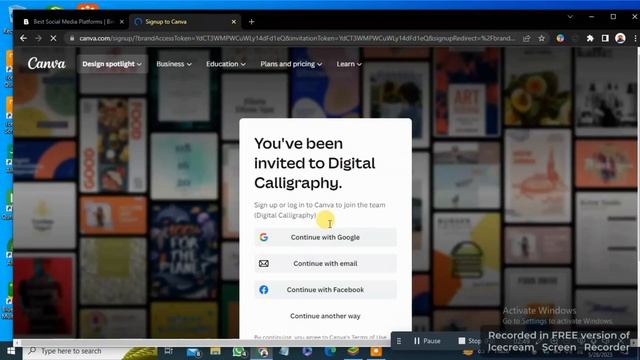Go back to previous page
The height and width of the screenshot is (360, 640).
click(23, 38)
